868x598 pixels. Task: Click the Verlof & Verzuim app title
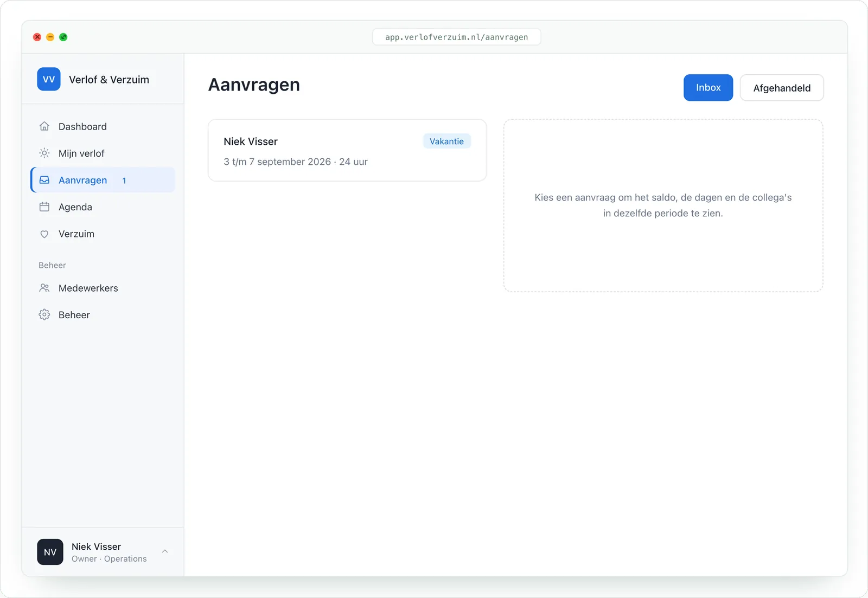[x=109, y=79]
